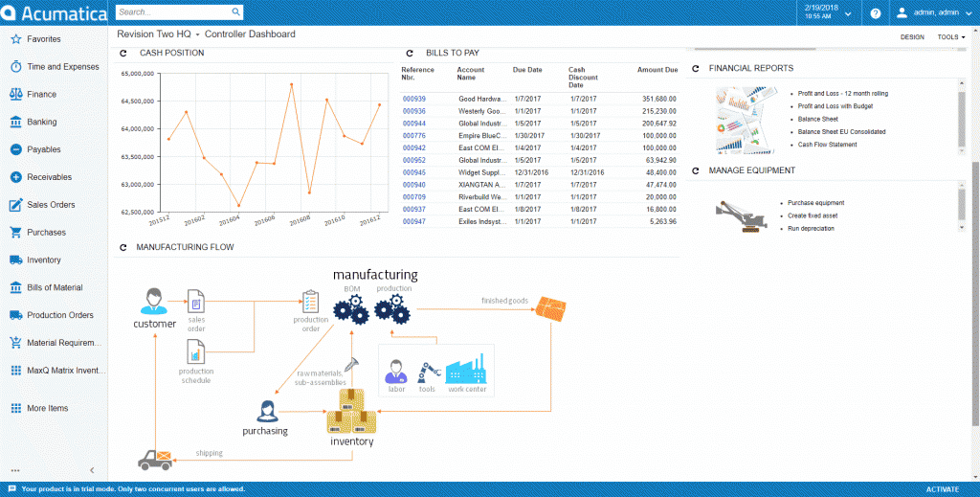Open the help question mark icon

click(875, 13)
